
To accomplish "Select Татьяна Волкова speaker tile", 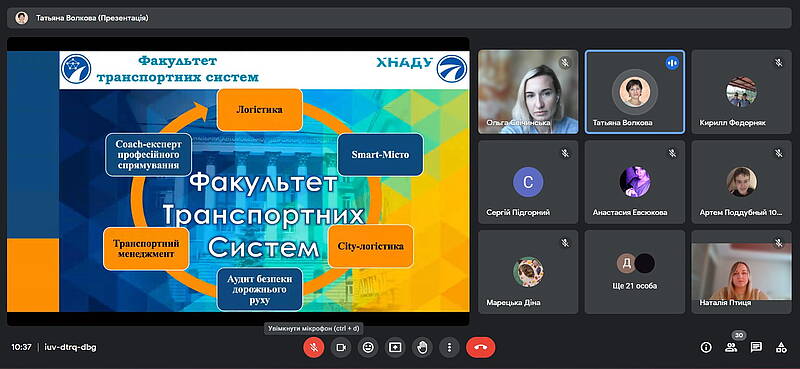I will point(635,92).
